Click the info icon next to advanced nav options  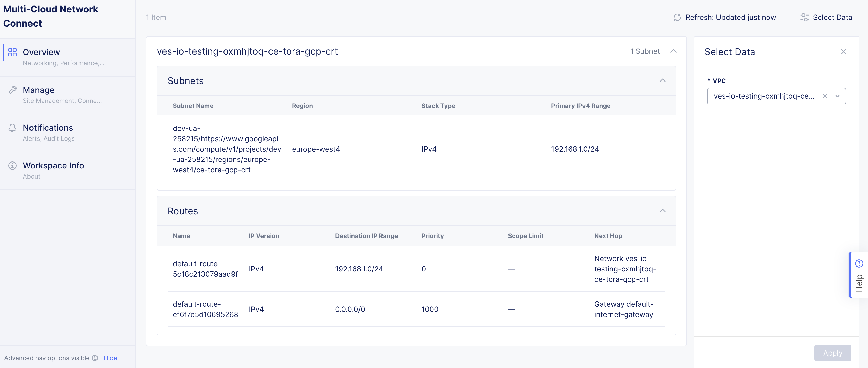[x=95, y=358]
